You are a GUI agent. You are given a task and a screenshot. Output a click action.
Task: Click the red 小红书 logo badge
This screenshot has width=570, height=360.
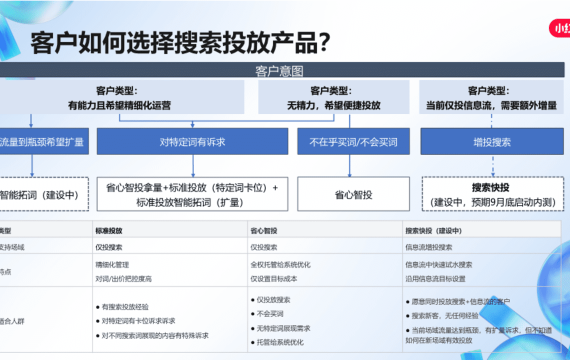click(560, 28)
